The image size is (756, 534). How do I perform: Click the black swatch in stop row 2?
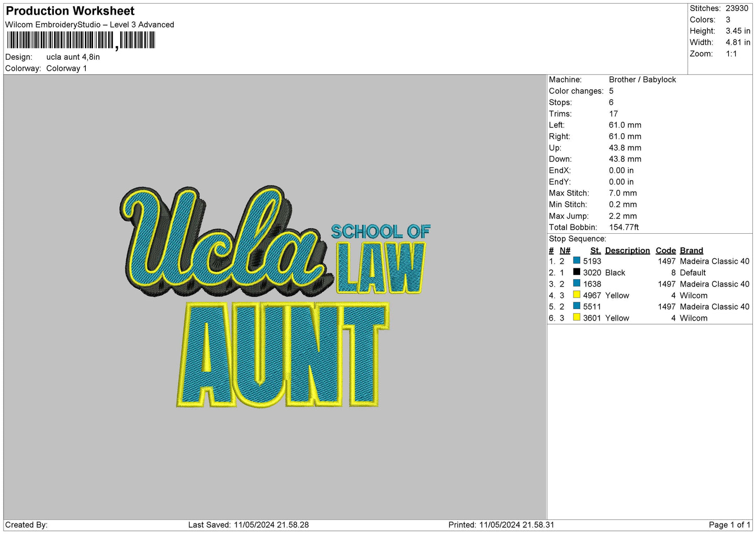pyautogui.click(x=577, y=272)
